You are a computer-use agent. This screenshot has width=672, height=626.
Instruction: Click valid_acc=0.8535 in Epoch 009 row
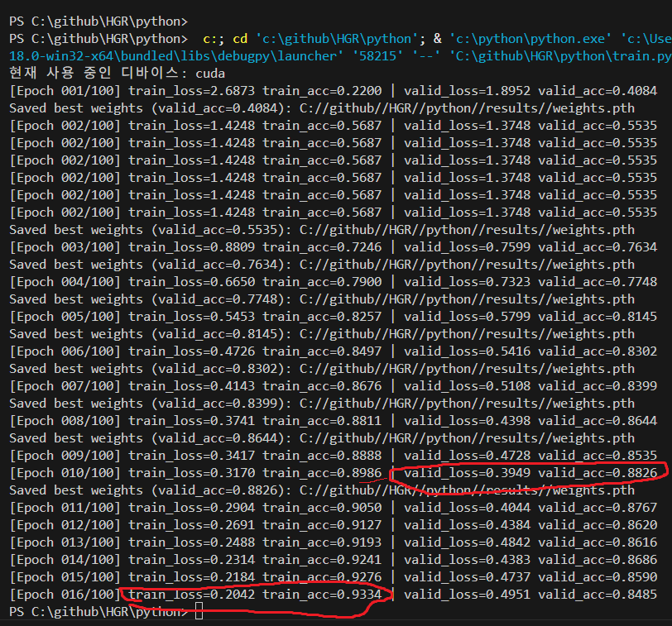598,456
